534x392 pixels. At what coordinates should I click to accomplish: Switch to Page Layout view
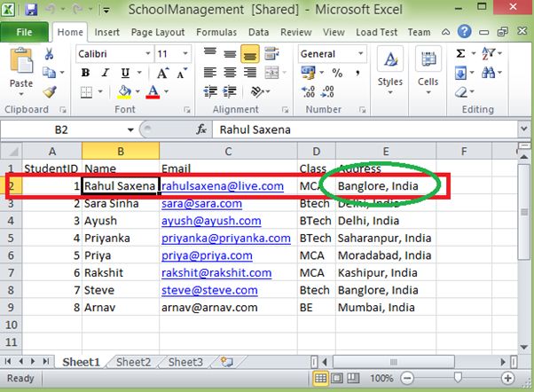337,378
